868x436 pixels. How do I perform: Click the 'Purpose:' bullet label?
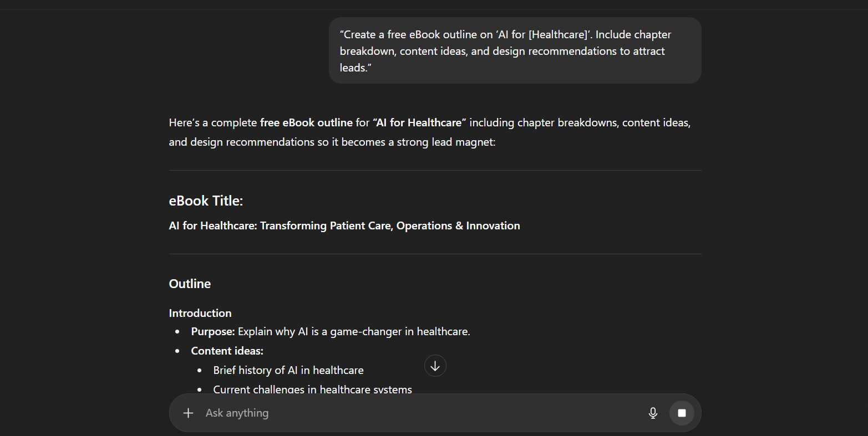[213, 332]
